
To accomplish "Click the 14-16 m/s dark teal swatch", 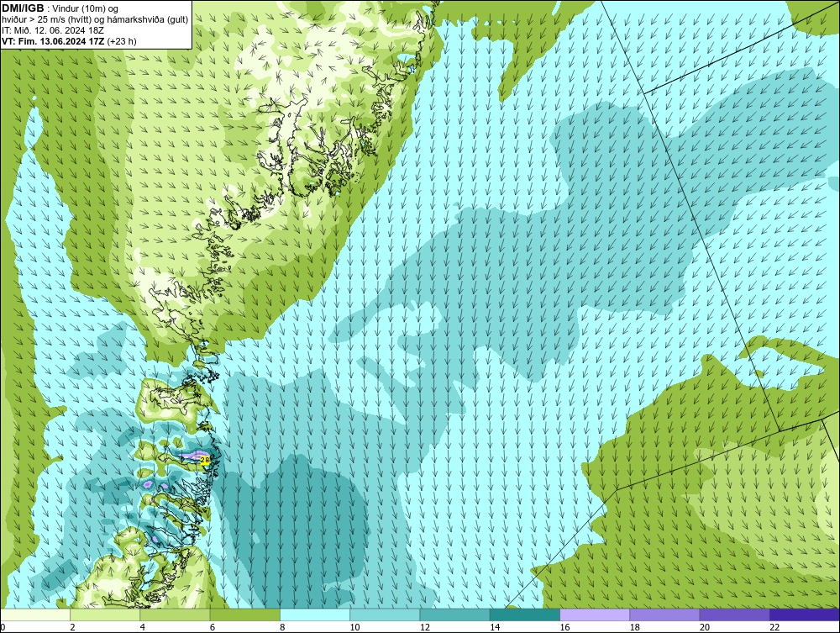I will (525, 615).
